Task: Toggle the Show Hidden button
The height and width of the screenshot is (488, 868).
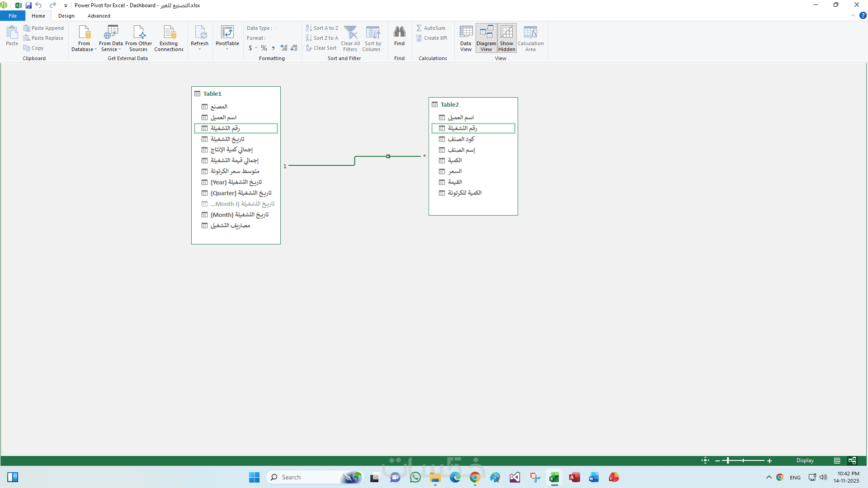Action: (506, 38)
